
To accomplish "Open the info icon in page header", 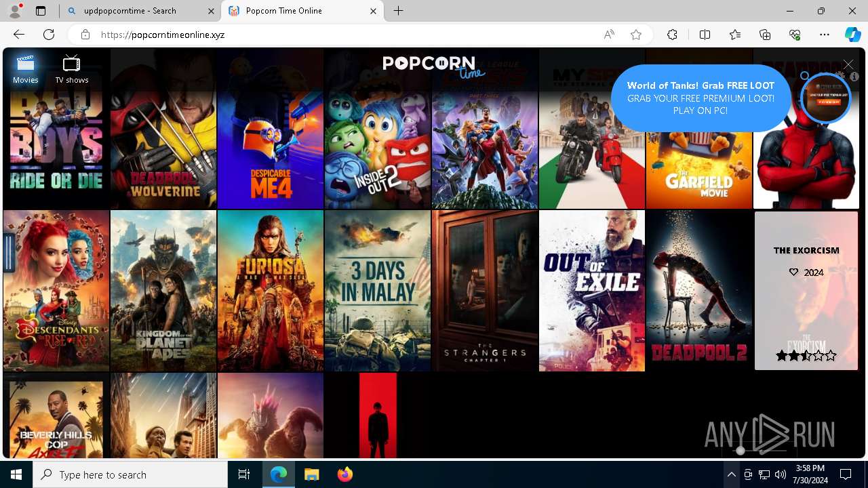I will 854,77.
